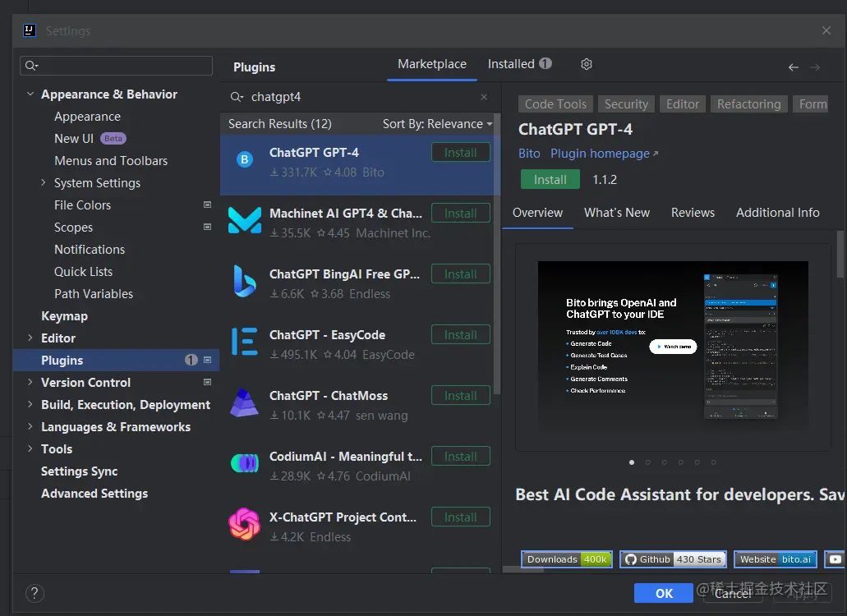
Task: Click the Refactoring tag
Action: pyautogui.click(x=748, y=103)
